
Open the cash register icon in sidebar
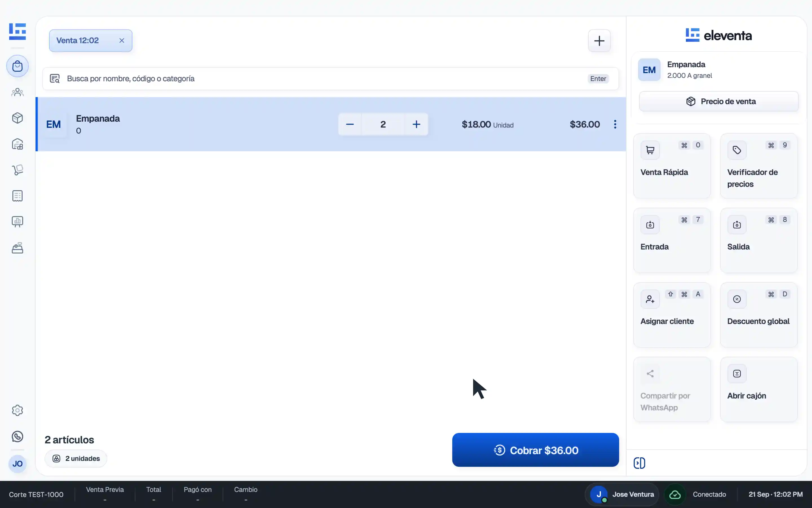point(17,248)
